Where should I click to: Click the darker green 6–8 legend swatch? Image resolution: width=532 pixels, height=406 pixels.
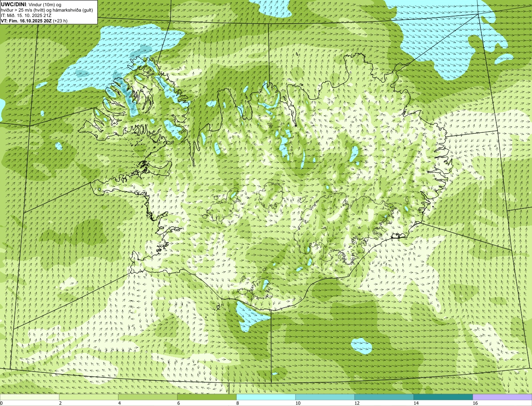pos(207,397)
